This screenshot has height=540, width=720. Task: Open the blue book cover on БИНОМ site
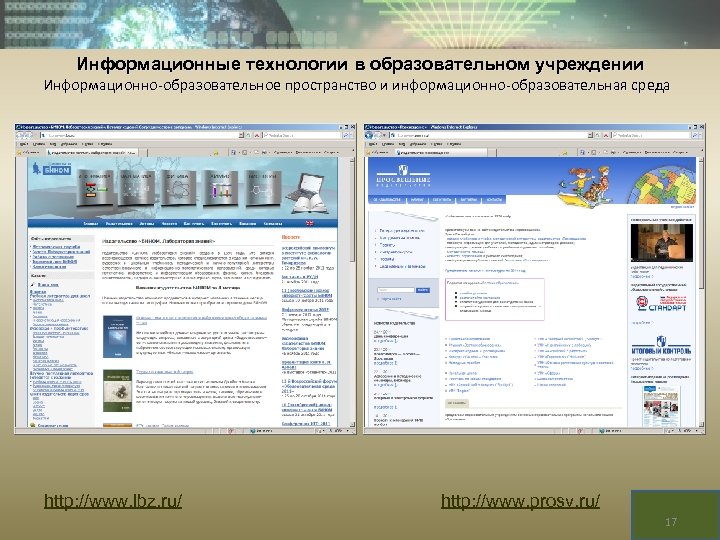[117, 337]
